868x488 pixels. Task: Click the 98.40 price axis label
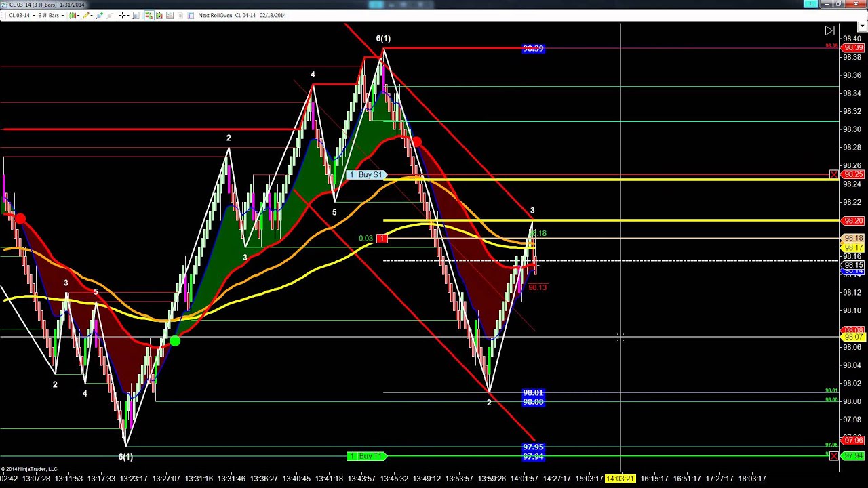point(852,39)
